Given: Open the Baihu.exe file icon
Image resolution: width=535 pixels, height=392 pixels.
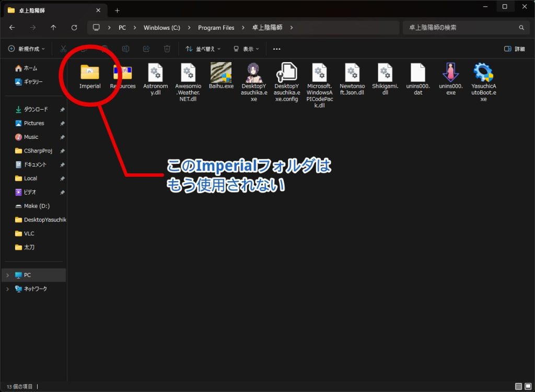Looking at the screenshot, I should click(x=221, y=73).
